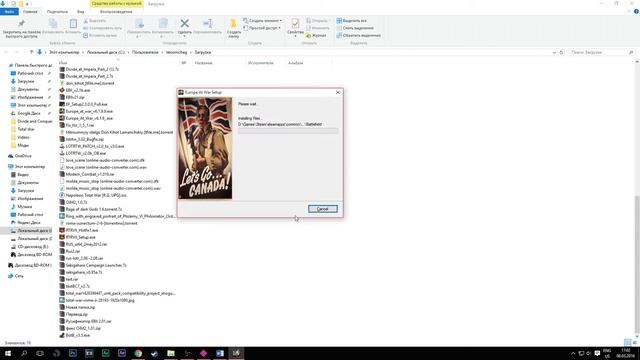The height and width of the screenshot is (360, 640).
Task: Click the Up arrow navigation button
Action: 31,52
